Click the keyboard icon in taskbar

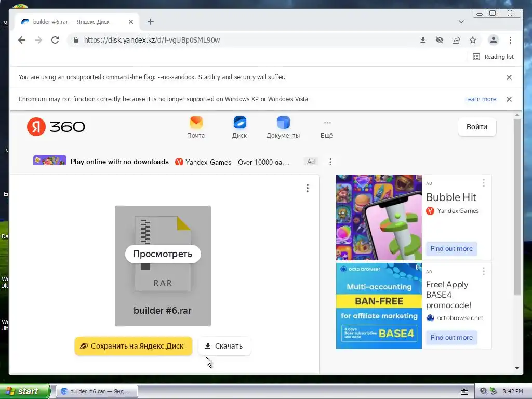click(x=464, y=391)
